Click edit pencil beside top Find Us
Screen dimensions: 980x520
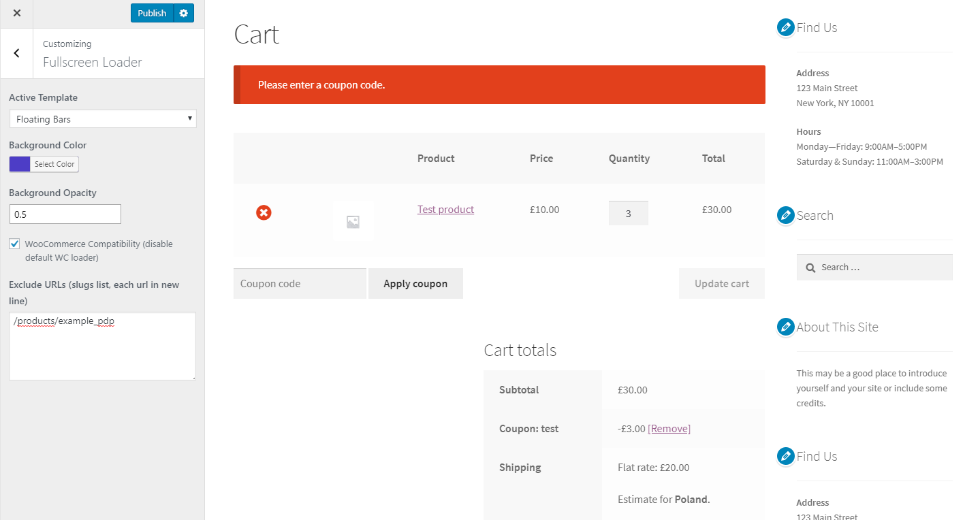786,28
